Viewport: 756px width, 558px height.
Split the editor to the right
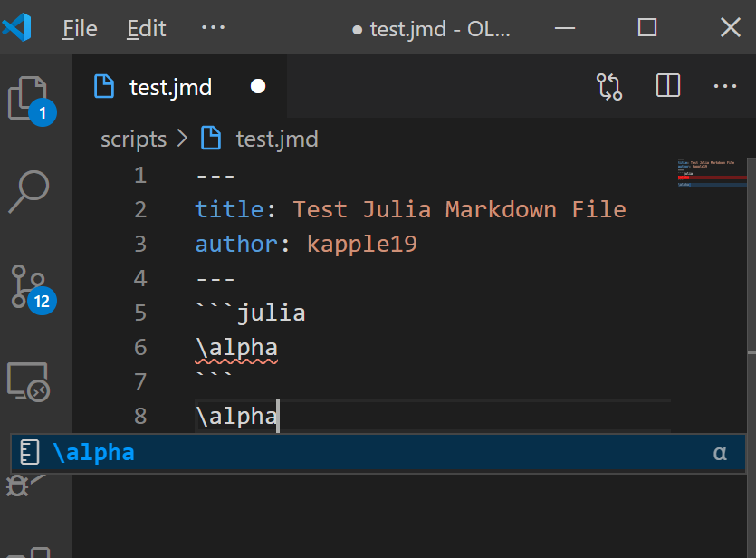tap(668, 86)
